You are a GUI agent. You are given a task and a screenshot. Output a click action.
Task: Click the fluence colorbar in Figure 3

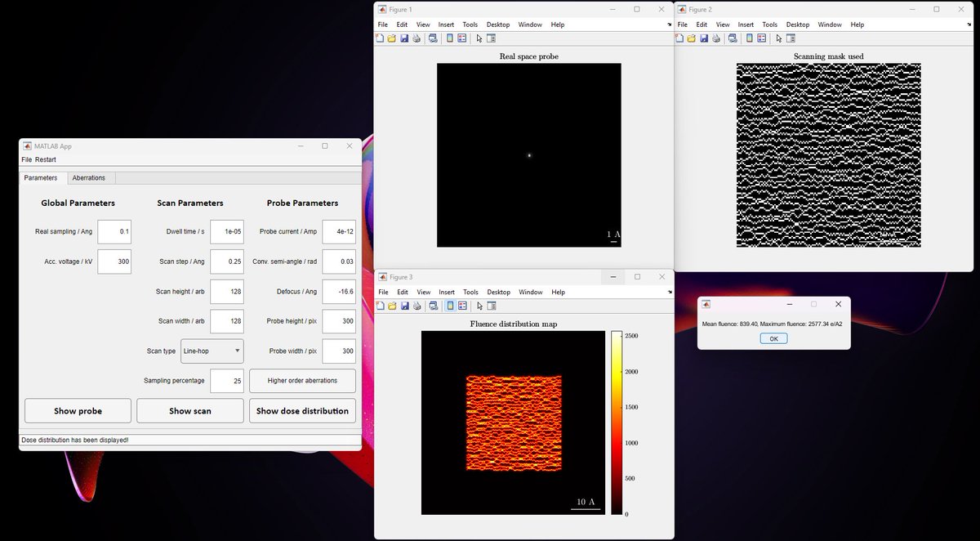click(x=616, y=423)
